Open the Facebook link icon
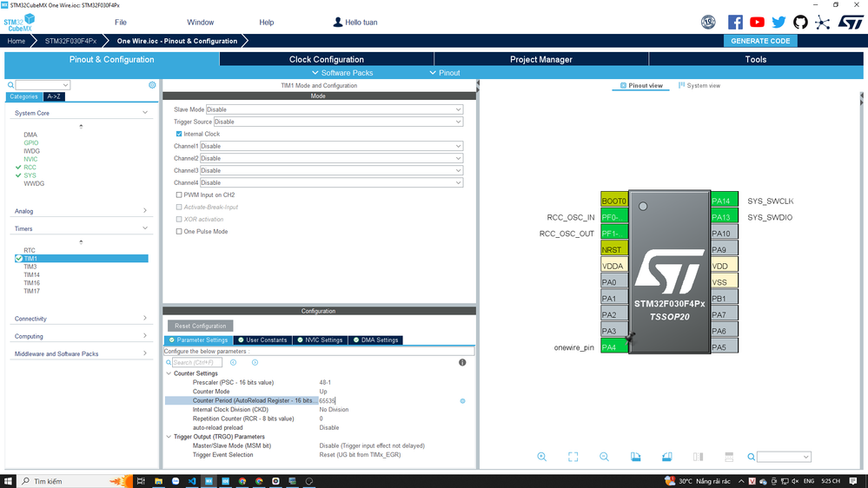 735,22
